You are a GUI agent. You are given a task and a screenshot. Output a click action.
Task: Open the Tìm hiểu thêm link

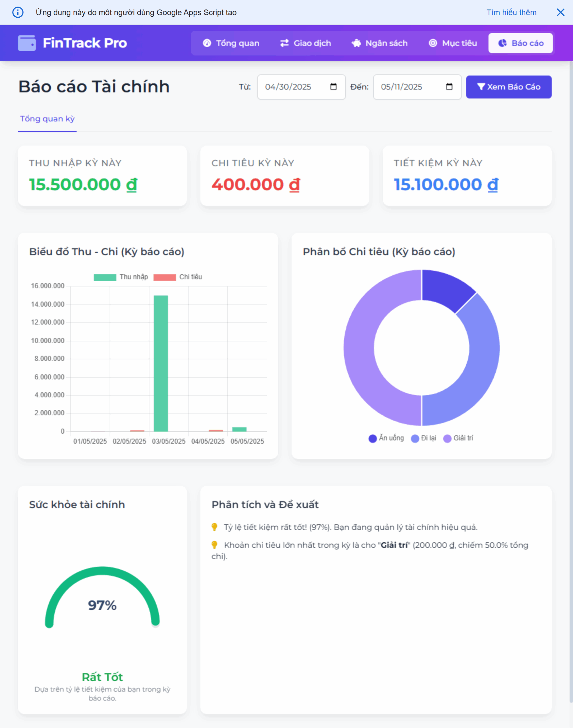point(511,13)
